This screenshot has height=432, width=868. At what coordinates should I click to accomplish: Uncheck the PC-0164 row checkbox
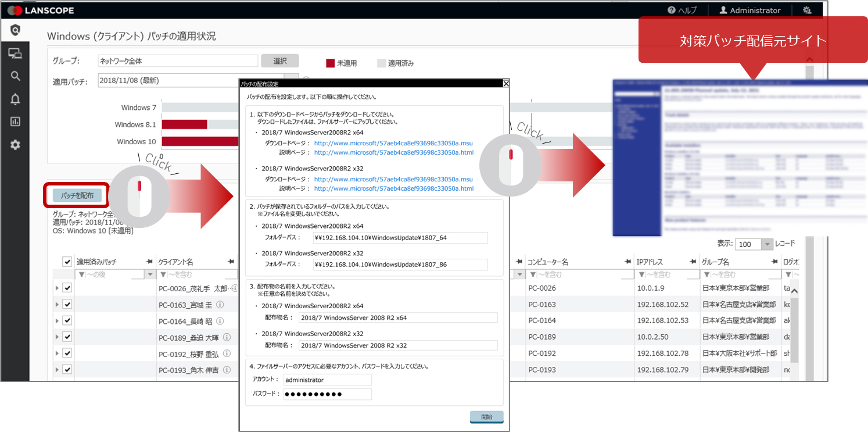[x=67, y=320]
